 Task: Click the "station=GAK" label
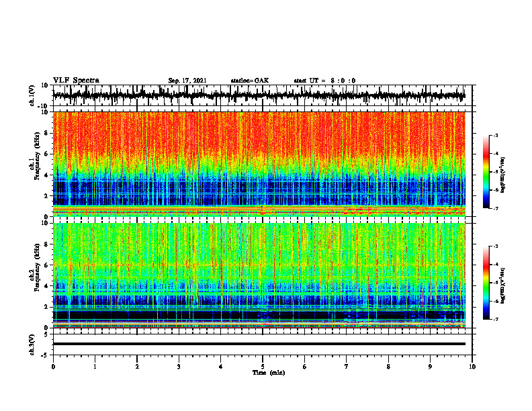coord(250,81)
